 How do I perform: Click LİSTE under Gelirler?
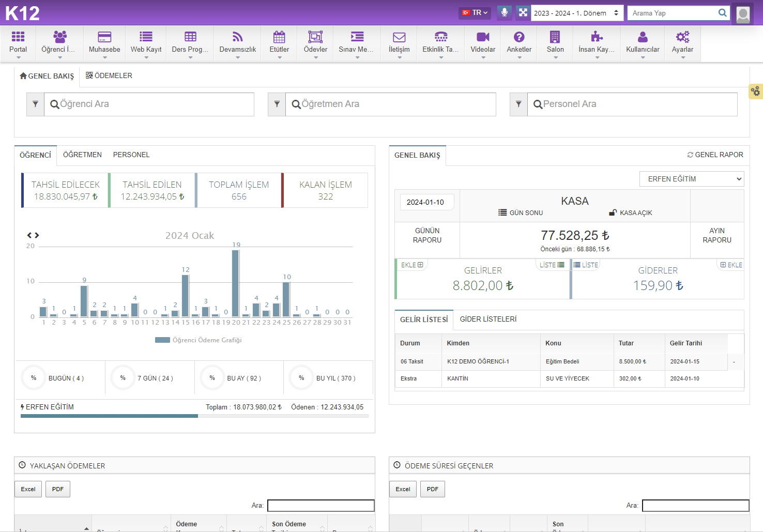pyautogui.click(x=552, y=265)
